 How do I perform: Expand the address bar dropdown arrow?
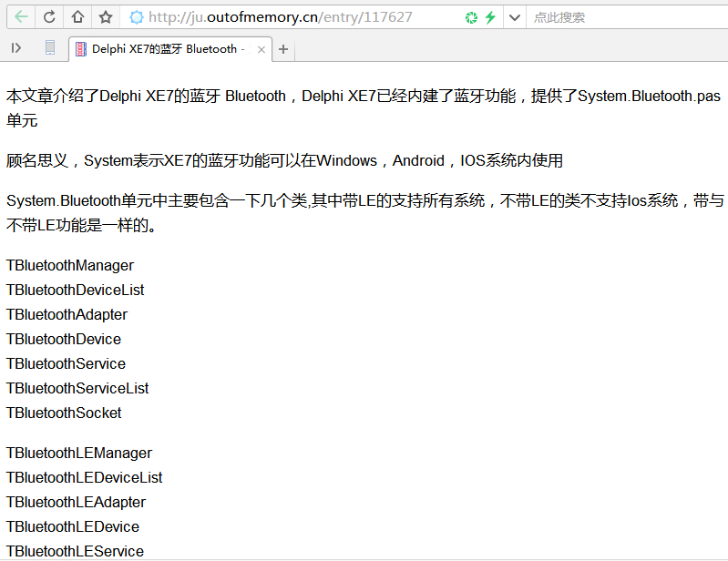click(515, 17)
